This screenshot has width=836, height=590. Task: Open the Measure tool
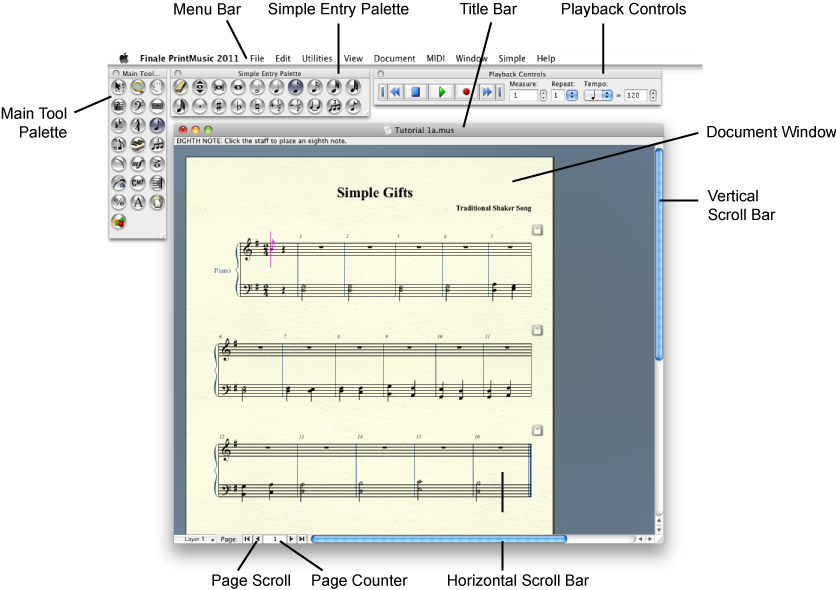tap(157, 106)
